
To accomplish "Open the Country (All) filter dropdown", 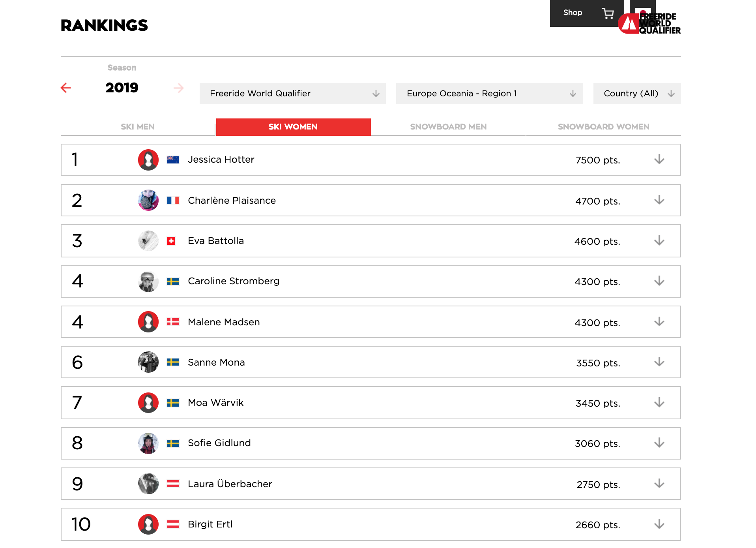I will coord(637,94).
